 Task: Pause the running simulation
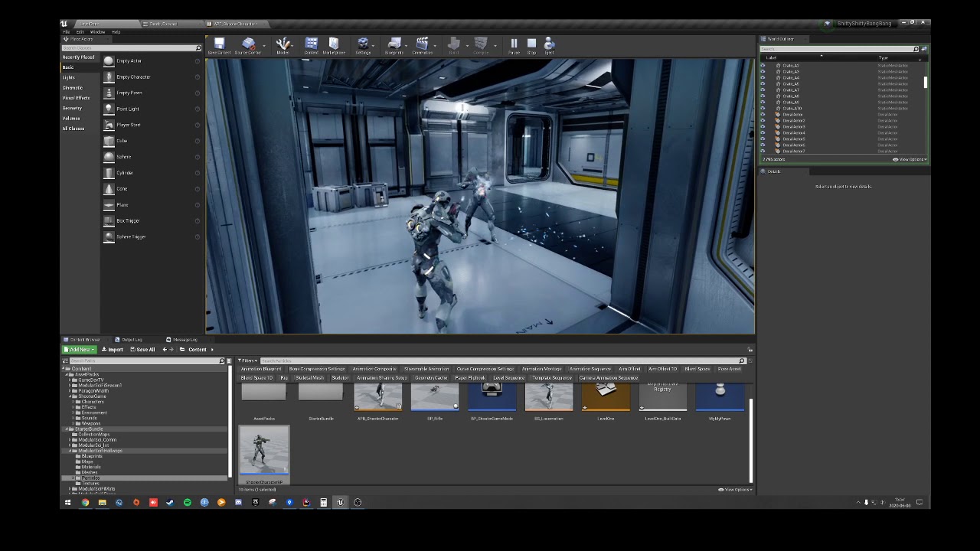(x=514, y=45)
